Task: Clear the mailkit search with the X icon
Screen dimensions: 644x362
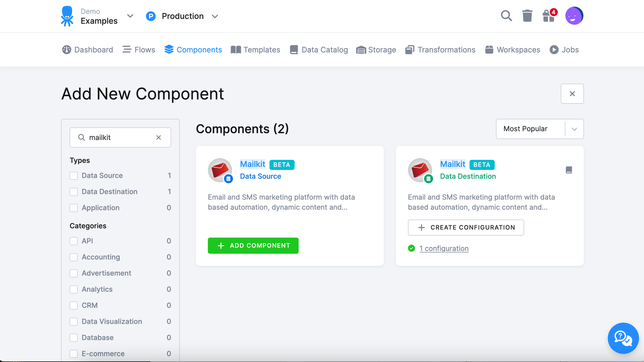Action: tap(158, 137)
